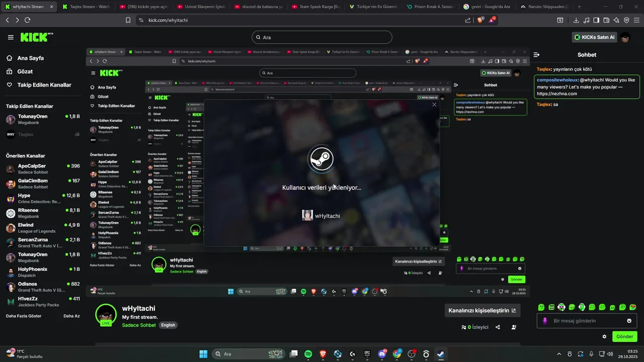Switch to çeviri Google'da Ara tab
This screenshot has width=644, height=362.
pyautogui.click(x=487, y=7)
